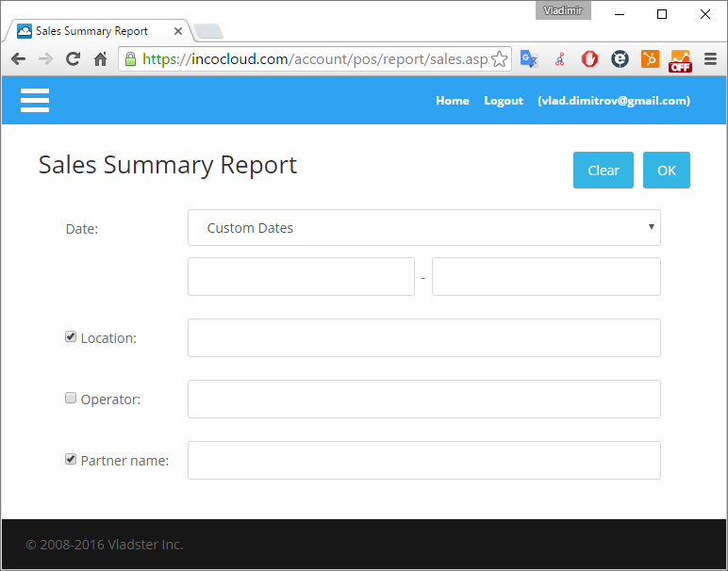Open the orange chart OFF extension icon
The height and width of the screenshot is (571, 728).
pyautogui.click(x=680, y=60)
